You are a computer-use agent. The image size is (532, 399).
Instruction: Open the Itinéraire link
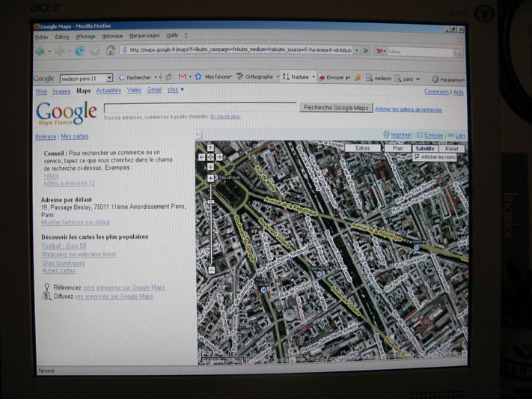(x=46, y=136)
